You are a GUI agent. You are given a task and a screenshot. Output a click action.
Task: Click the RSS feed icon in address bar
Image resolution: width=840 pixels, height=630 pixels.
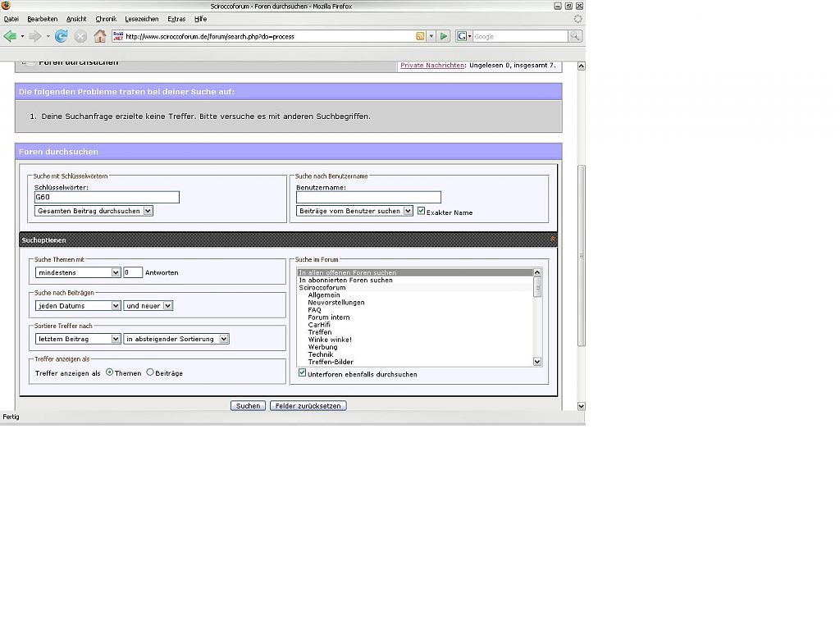pos(420,36)
